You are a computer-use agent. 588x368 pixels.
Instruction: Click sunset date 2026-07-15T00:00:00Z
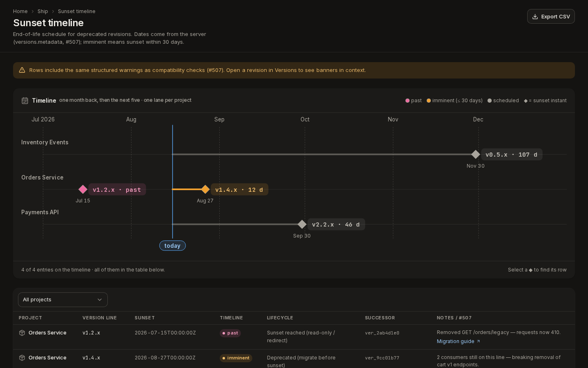click(165, 333)
